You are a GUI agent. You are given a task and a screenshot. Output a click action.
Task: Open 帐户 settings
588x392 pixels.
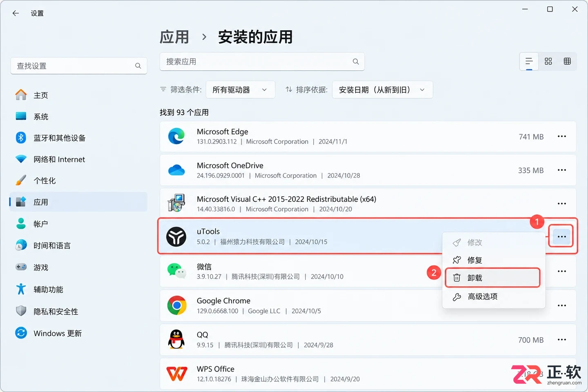coord(78,224)
